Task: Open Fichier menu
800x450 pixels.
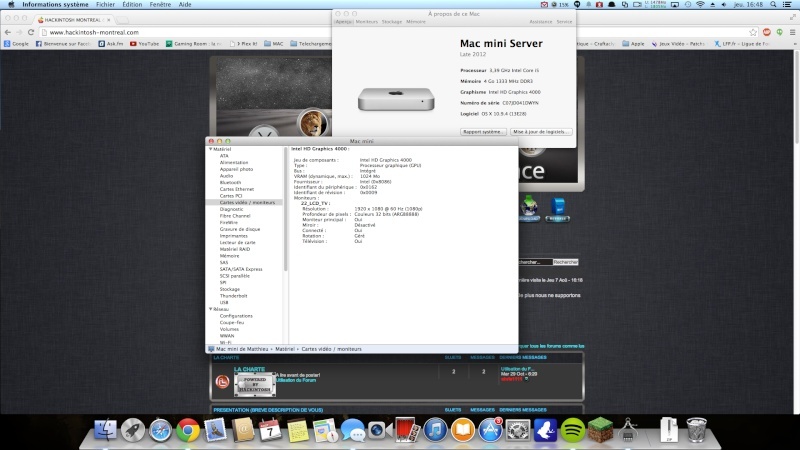Action: (x=106, y=5)
